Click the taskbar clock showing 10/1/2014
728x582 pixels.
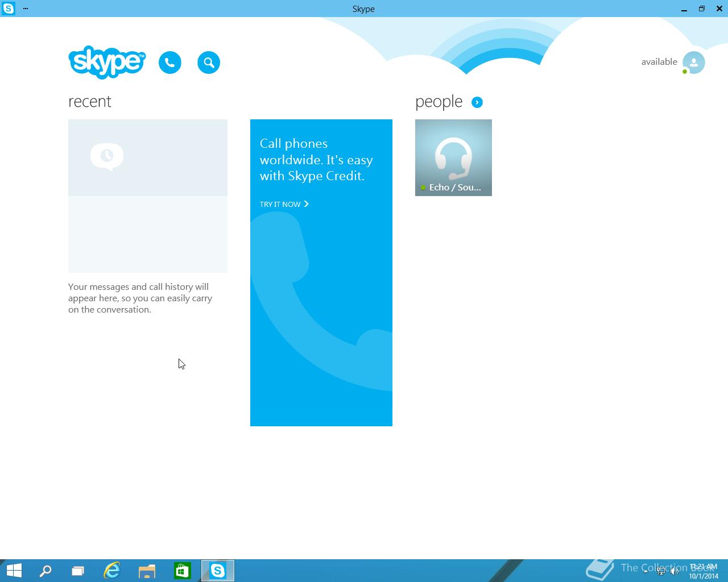point(704,571)
